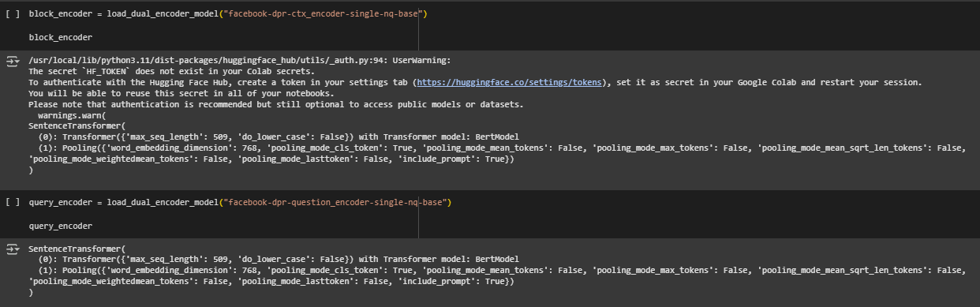This screenshot has height=307, width=980.
Task: Toggle output icon of query_encoder cell
Action: tap(12, 249)
